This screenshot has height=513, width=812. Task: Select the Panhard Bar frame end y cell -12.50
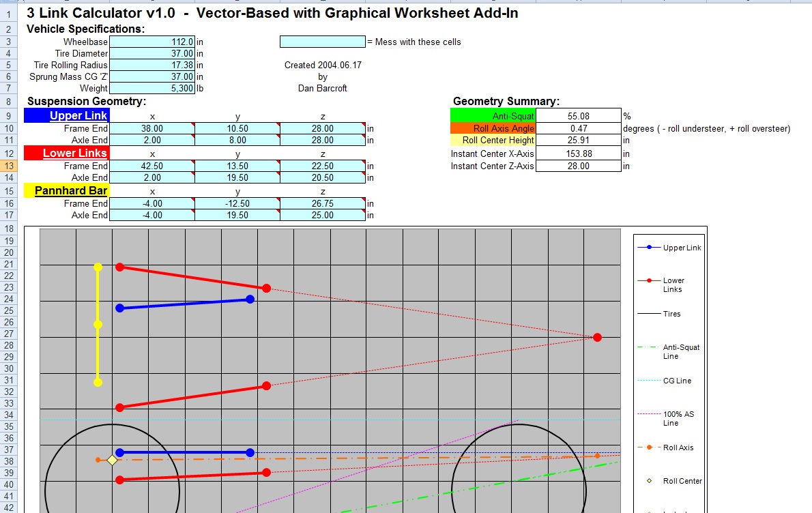(x=237, y=203)
